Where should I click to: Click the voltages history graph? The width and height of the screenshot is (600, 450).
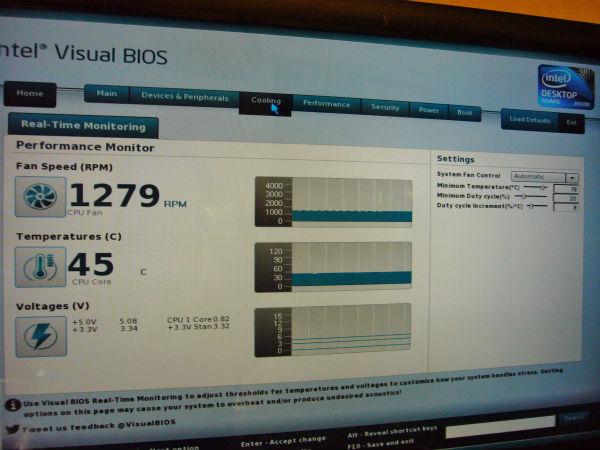[333, 330]
